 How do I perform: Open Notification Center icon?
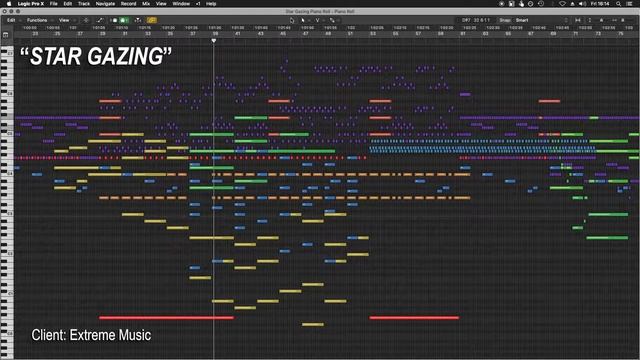tap(630, 4)
